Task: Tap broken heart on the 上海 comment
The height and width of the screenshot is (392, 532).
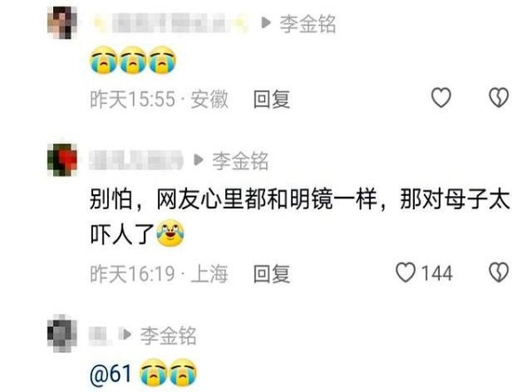Action: (x=498, y=272)
